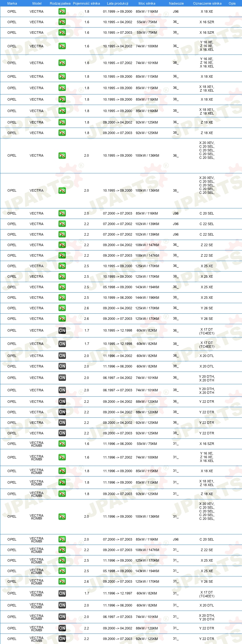This screenshot has height=644, width=242.
Task: Click petrol icon in Z 22 SE 36_ row
Action: point(62,245)
